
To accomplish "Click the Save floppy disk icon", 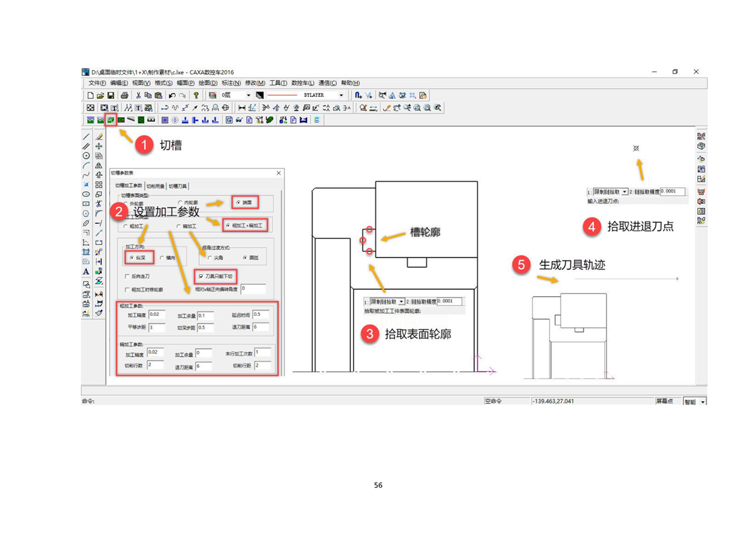I will 111,96.
